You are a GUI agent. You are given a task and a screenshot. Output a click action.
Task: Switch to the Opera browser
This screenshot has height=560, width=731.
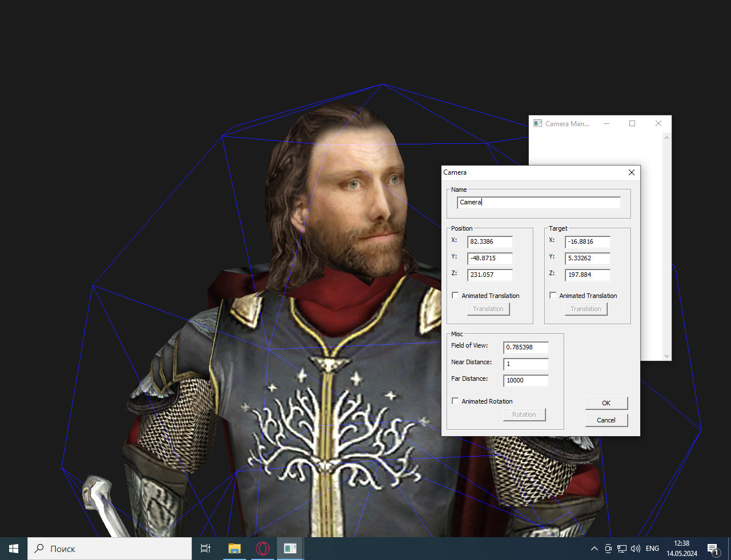pyautogui.click(x=263, y=549)
